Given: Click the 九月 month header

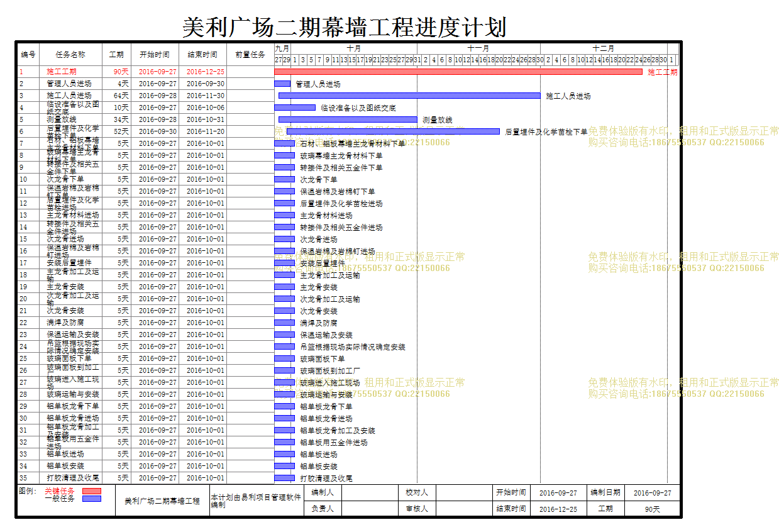Looking at the screenshot, I should pos(282,48).
